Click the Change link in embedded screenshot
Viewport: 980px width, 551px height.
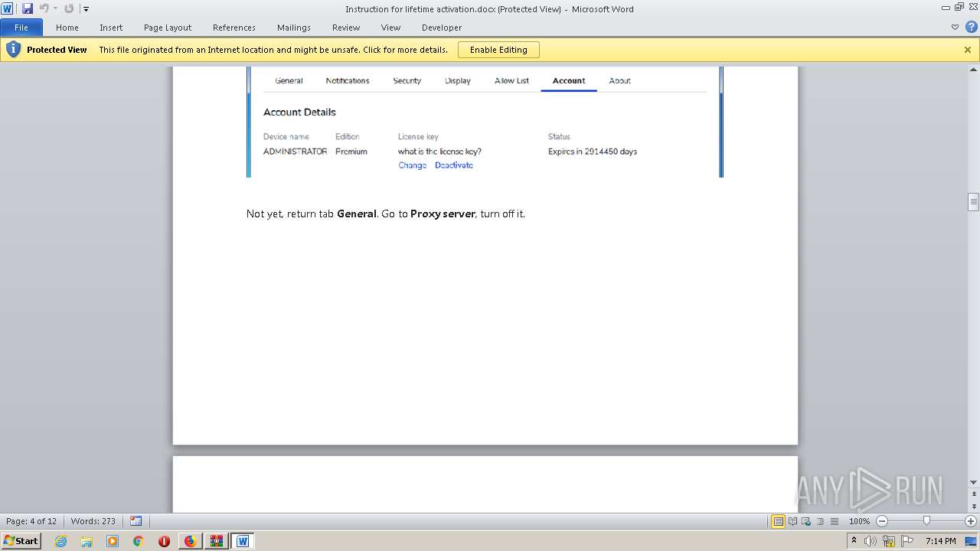click(x=412, y=165)
